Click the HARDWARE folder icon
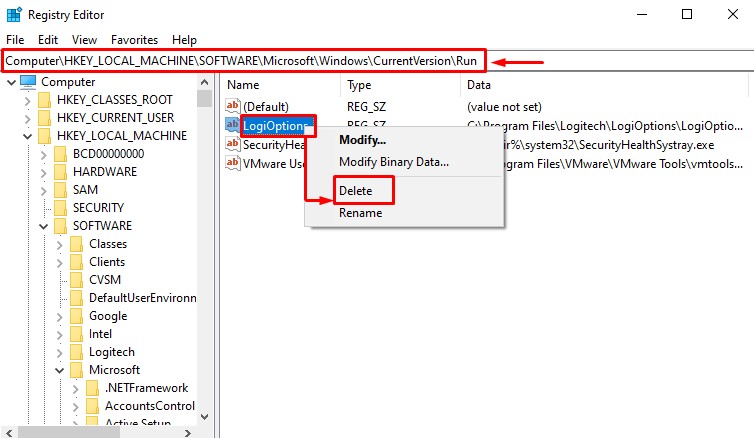The image size is (754, 438). [x=61, y=172]
